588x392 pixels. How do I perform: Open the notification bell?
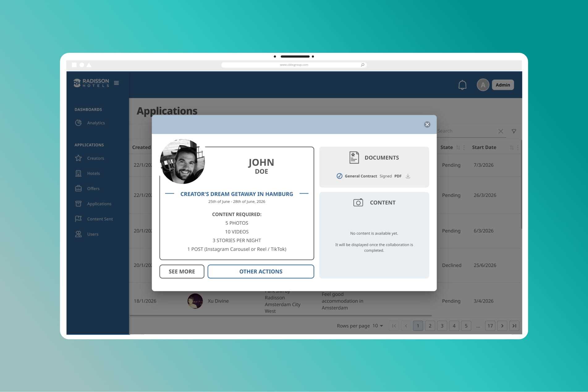tap(463, 85)
